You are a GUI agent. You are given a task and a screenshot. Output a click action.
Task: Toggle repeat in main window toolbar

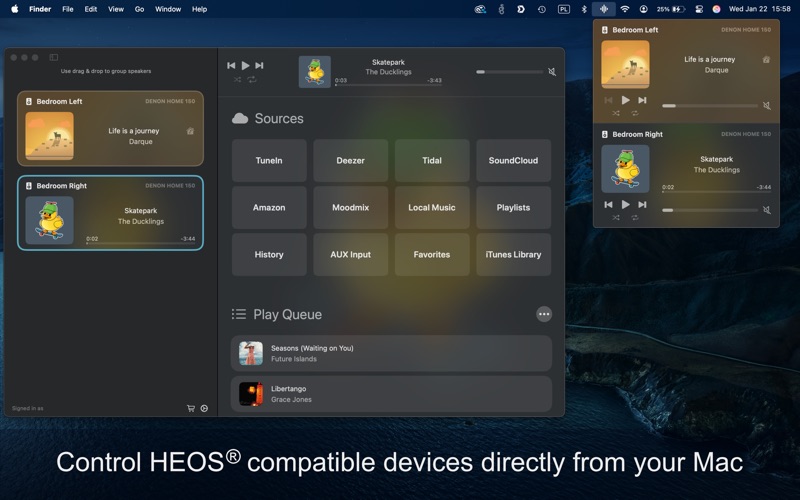point(252,80)
